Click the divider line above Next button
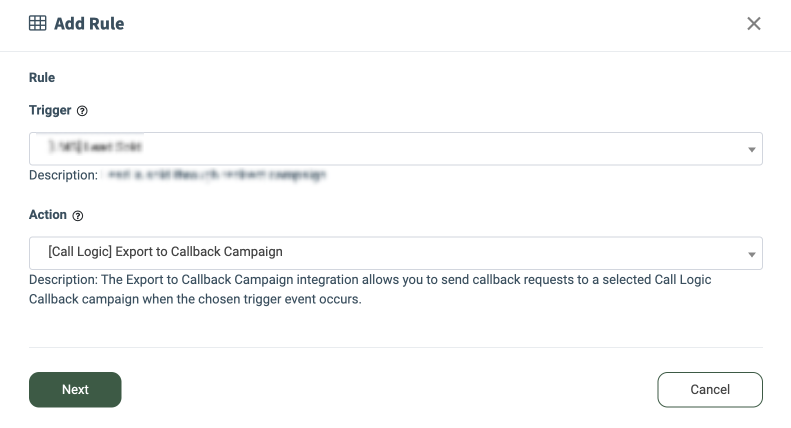The height and width of the screenshot is (428, 791). pos(395,347)
